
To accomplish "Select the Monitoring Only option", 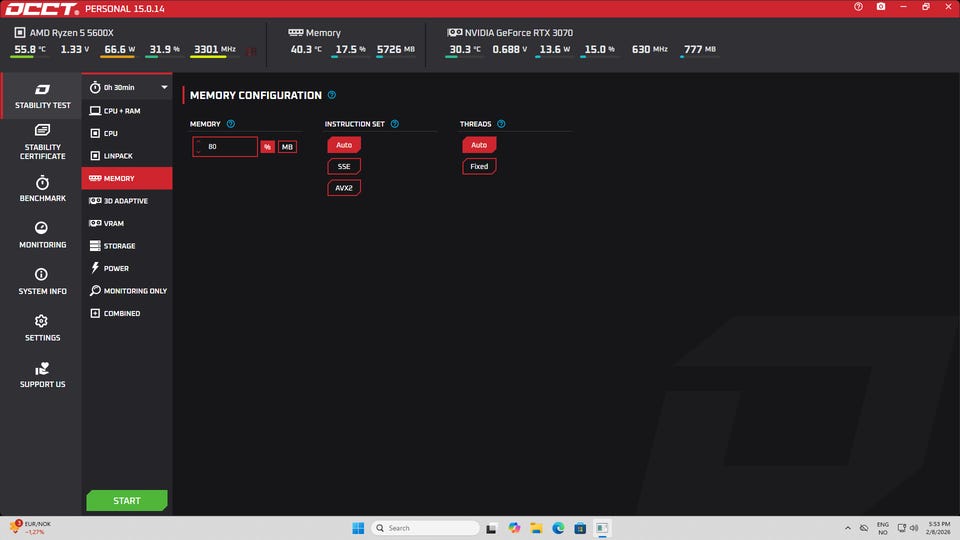I will tap(127, 291).
